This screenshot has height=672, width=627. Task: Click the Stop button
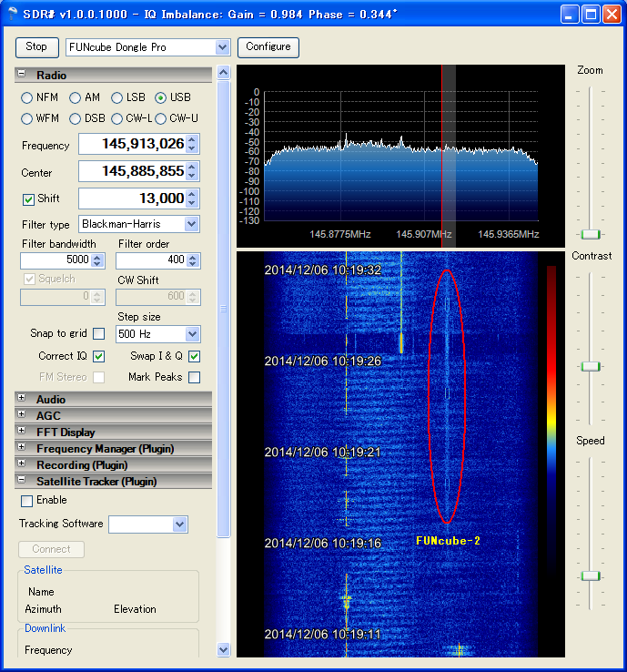36,47
